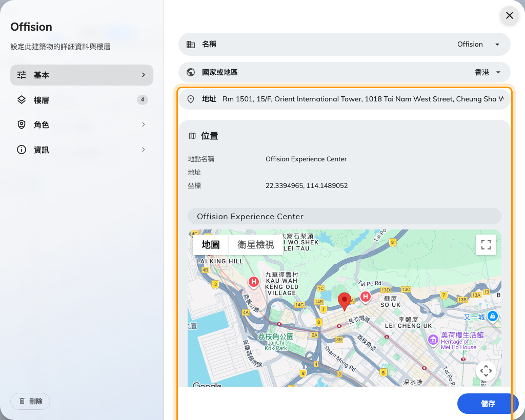Toggle fullscreen map view
The width and height of the screenshot is (525, 420).
pos(486,245)
